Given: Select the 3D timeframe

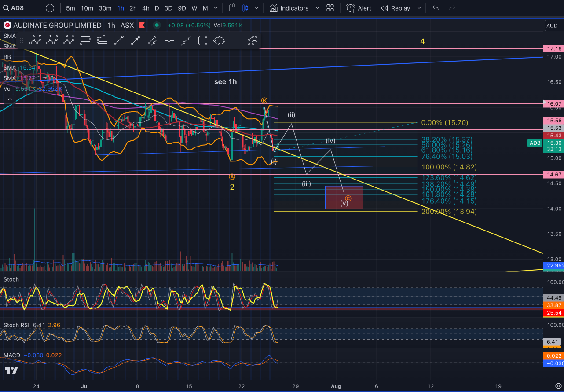Looking at the screenshot, I should [x=168, y=8].
